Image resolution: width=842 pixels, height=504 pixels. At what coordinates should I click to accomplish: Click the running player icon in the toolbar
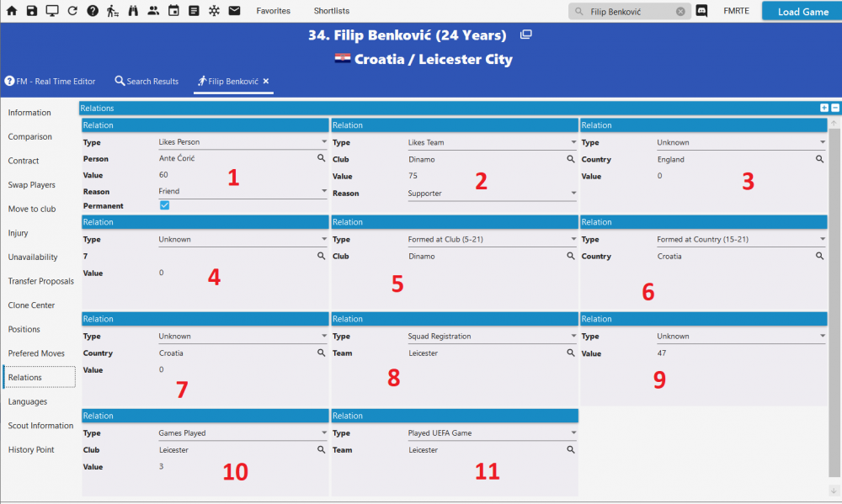pyautogui.click(x=112, y=11)
